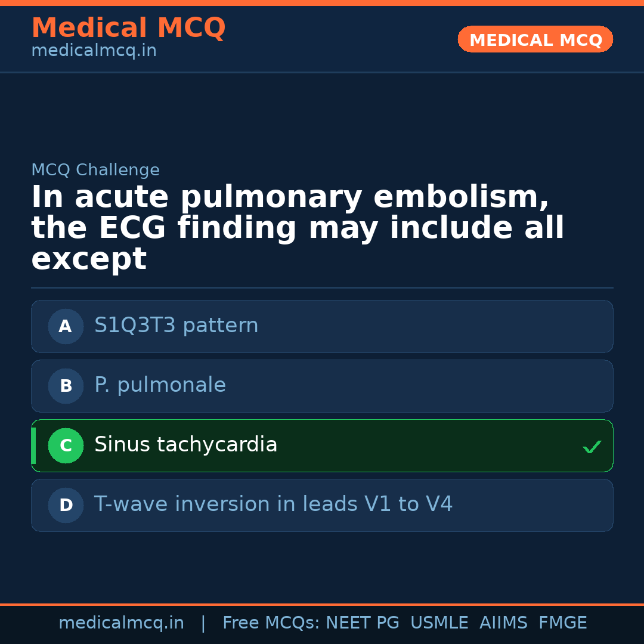Viewport: 644px width, 644px height.
Task: Click the Medical MCQ header title
Action: pos(128,28)
